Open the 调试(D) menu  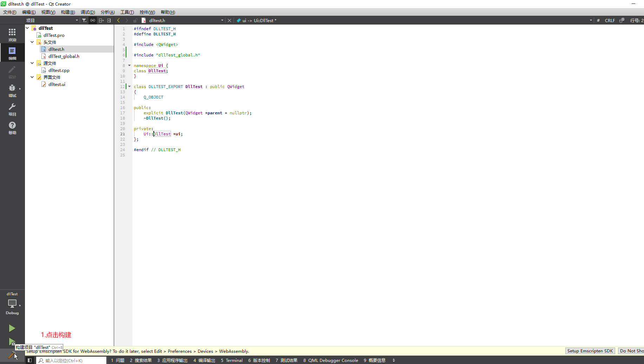click(x=88, y=12)
